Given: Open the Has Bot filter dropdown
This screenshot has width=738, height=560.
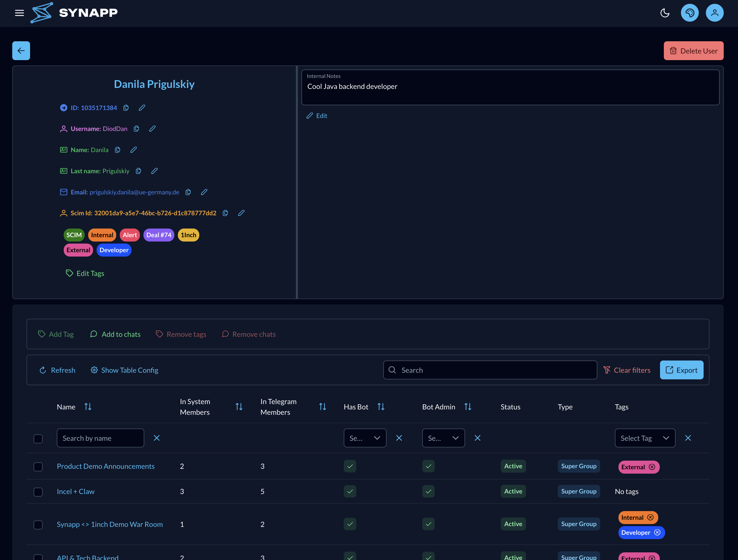Looking at the screenshot, I should tap(365, 438).
